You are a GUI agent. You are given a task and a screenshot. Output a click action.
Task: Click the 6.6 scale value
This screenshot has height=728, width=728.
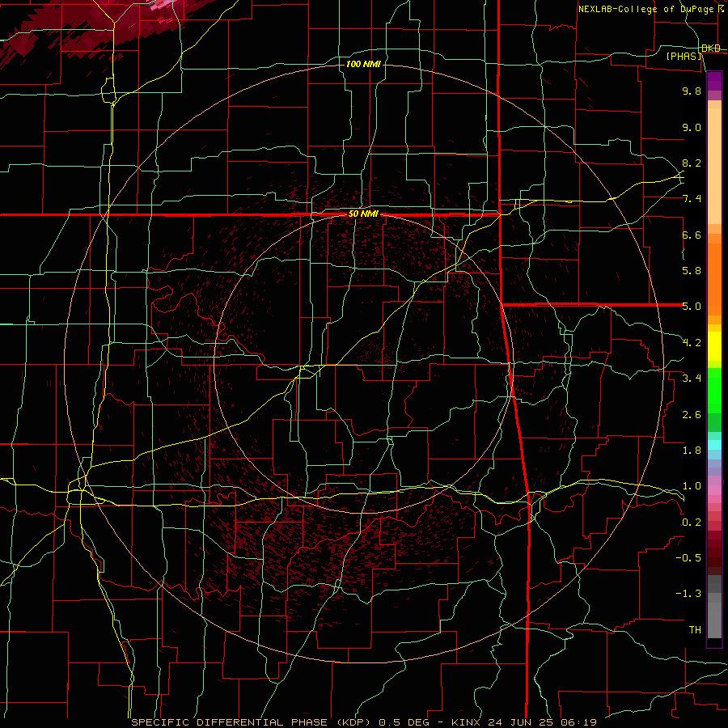[x=692, y=235]
